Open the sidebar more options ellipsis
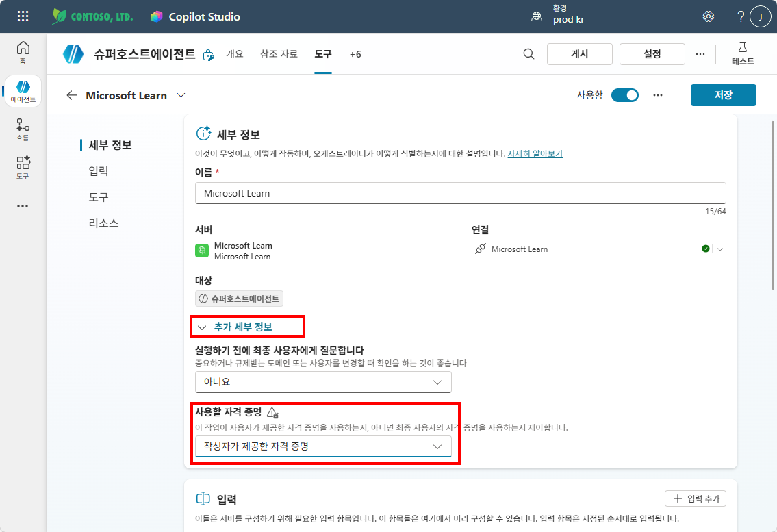The width and height of the screenshot is (777, 532). [x=23, y=206]
